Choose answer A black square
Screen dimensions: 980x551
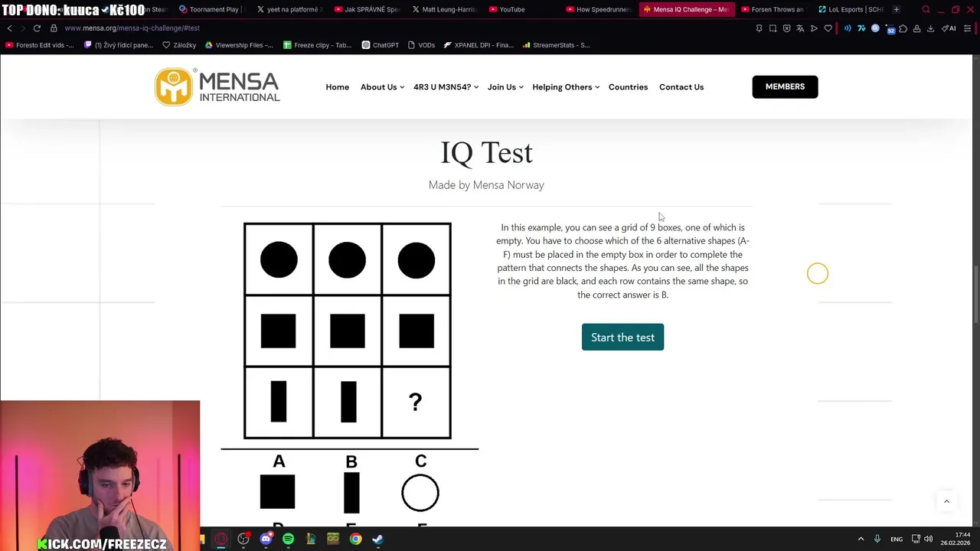pos(277,492)
